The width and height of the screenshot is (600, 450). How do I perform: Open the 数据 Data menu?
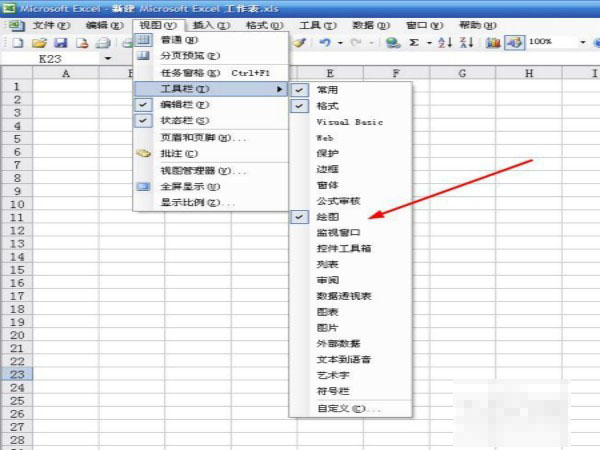coord(371,26)
